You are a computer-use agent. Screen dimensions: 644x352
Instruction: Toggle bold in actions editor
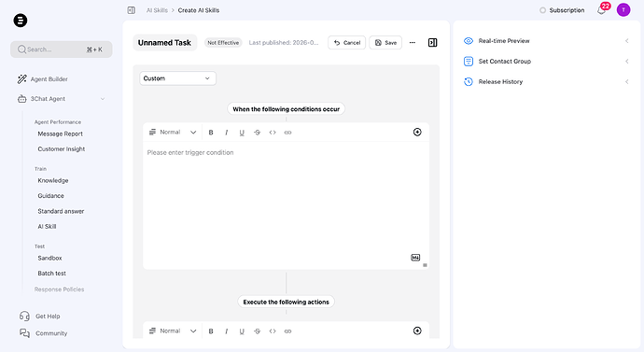pyautogui.click(x=211, y=331)
